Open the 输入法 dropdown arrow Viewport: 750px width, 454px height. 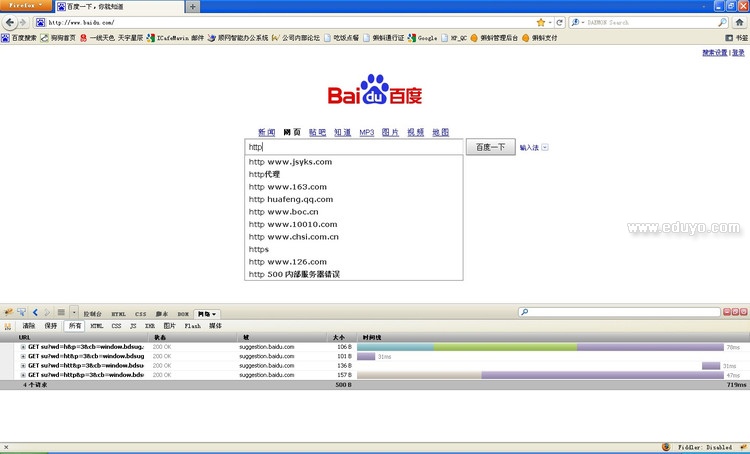coord(545,148)
